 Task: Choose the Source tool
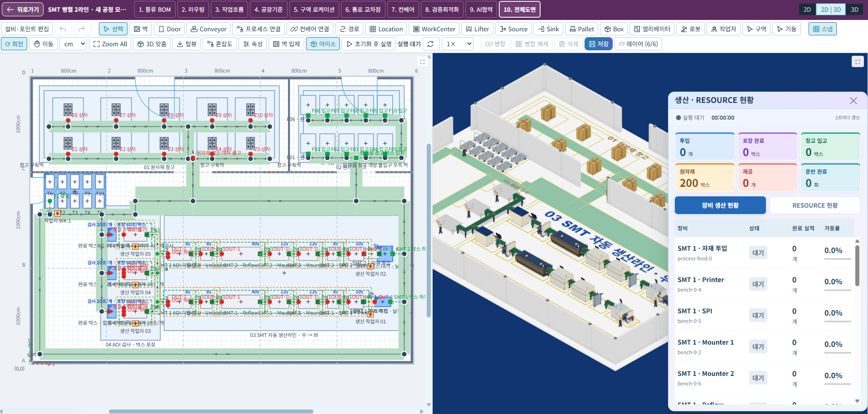513,29
